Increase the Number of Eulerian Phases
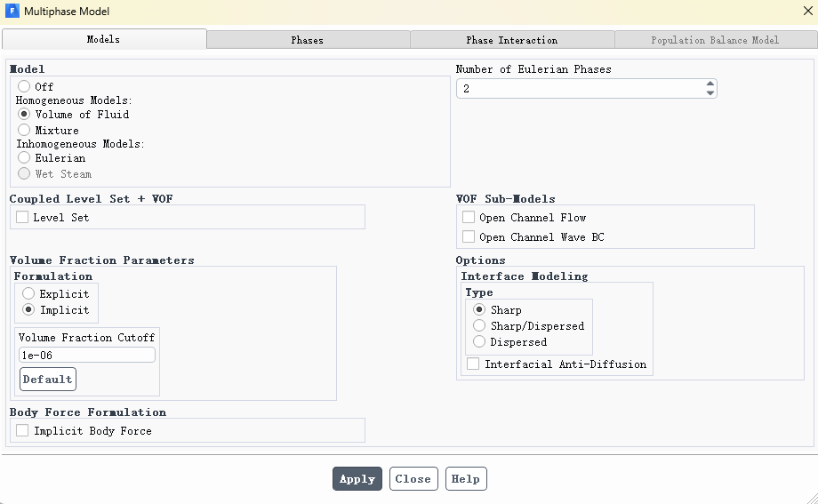Viewport: 818px width, 504px height. [x=710, y=84]
